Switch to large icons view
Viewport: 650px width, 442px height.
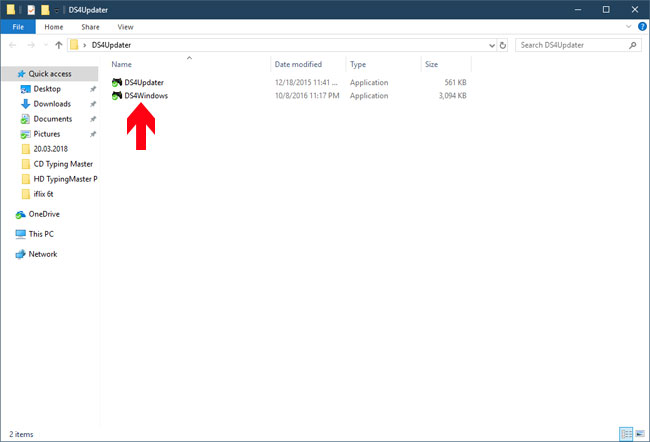(639, 434)
